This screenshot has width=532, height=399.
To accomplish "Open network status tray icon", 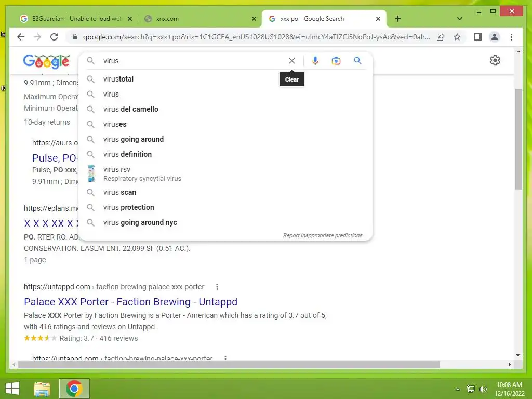I will (471, 389).
